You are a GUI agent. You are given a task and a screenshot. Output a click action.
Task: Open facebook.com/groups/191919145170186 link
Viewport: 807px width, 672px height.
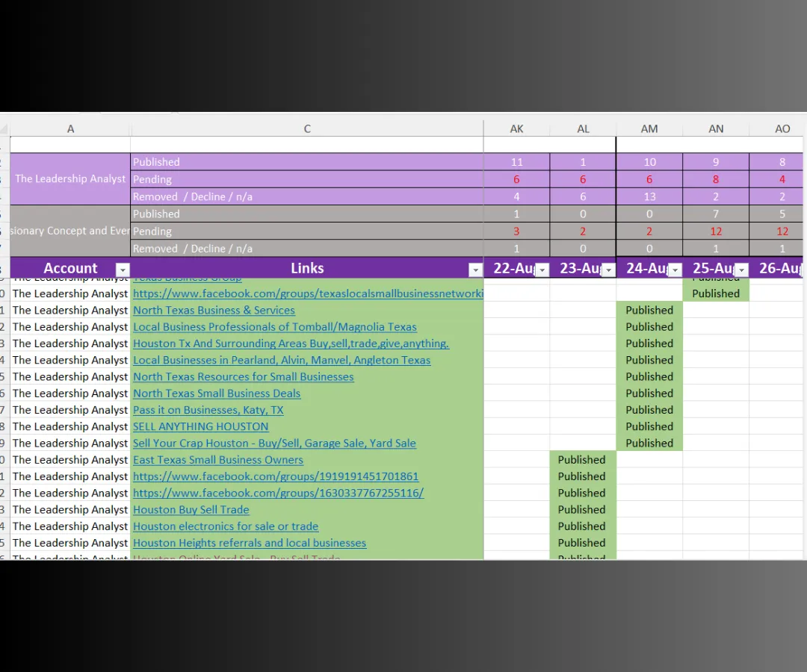[276, 476]
